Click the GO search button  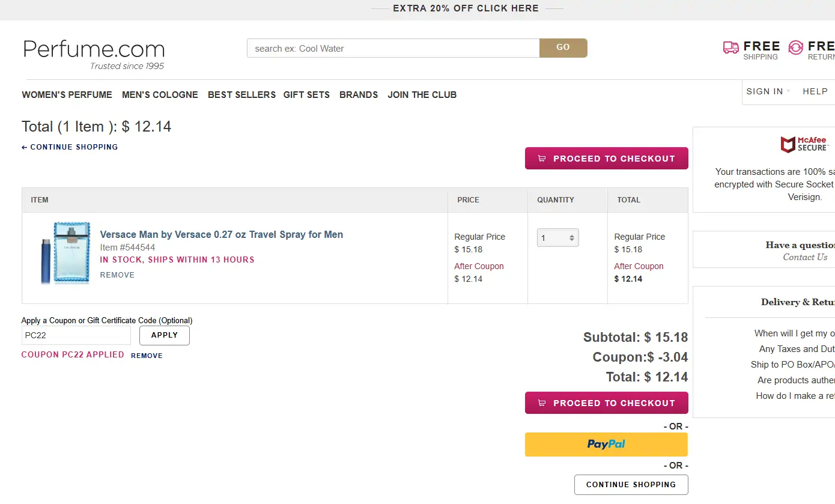(563, 48)
